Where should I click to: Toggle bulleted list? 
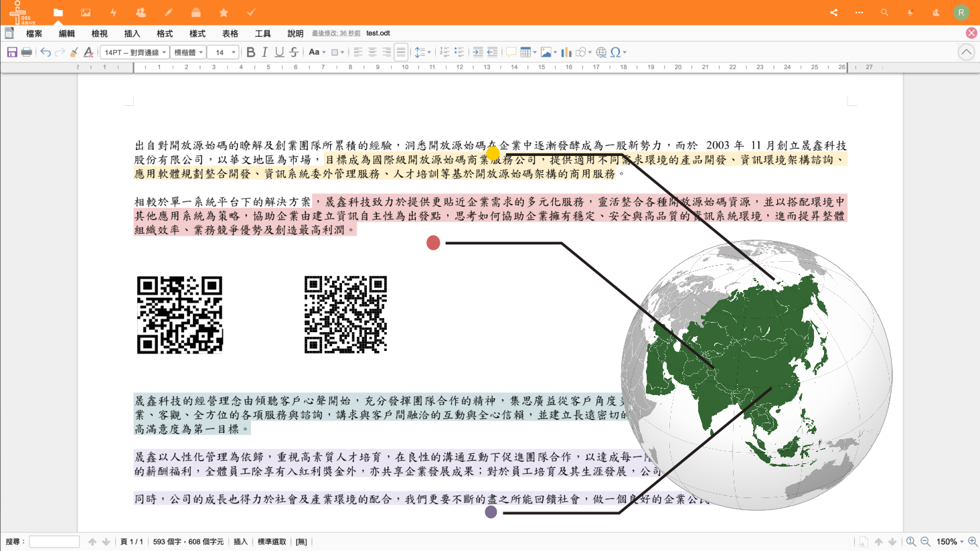click(x=459, y=52)
